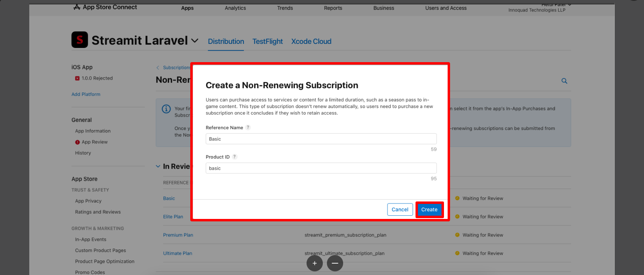The height and width of the screenshot is (275, 644).
Task: Open In-App Events in the sidebar
Action: click(91, 240)
